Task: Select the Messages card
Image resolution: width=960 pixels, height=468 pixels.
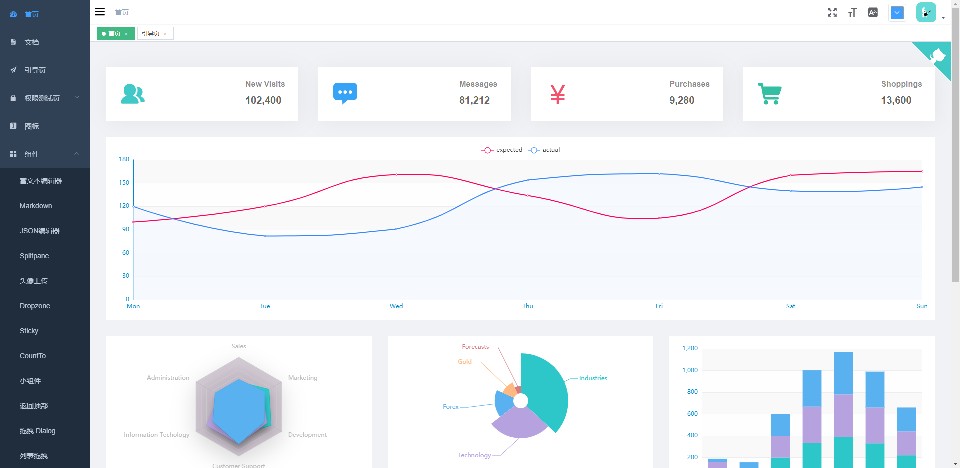Action: [414, 94]
